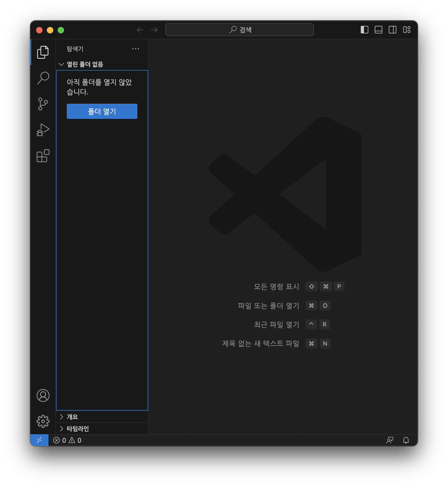Open the customize layout menu
This screenshot has height=486, width=448.
coord(407,30)
